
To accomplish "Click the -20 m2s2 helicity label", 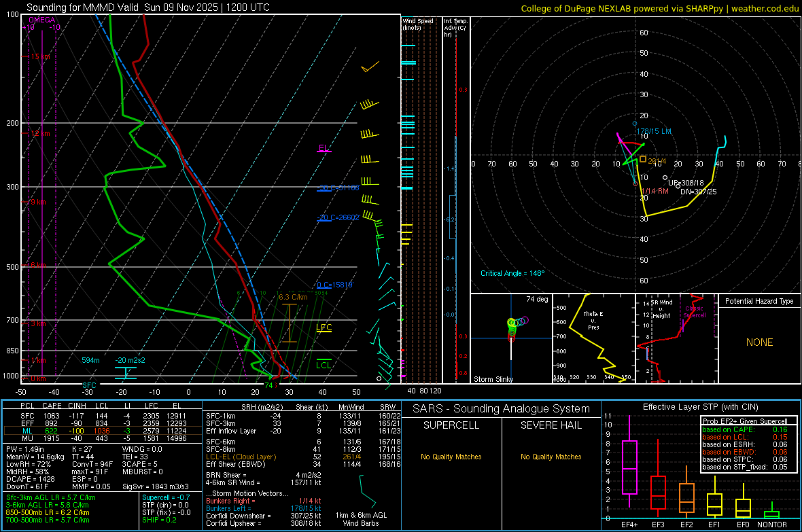I will [130, 360].
